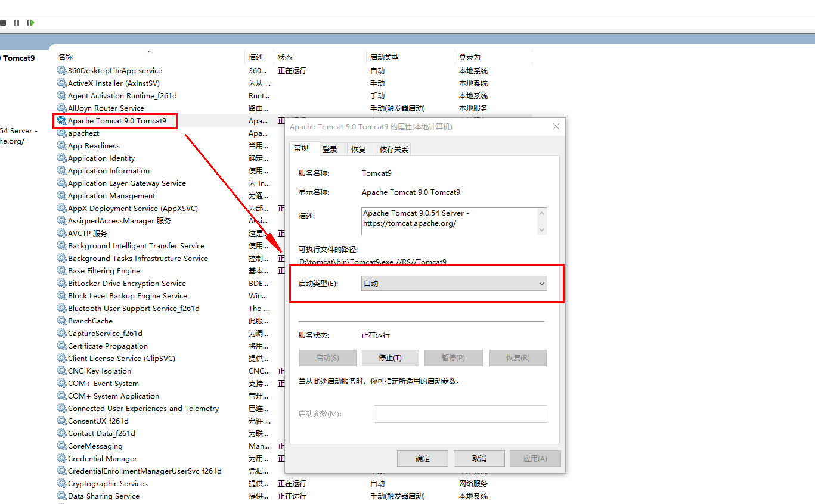The height and width of the screenshot is (504, 815).
Task: Click the 应用(A) button
Action: click(535, 458)
